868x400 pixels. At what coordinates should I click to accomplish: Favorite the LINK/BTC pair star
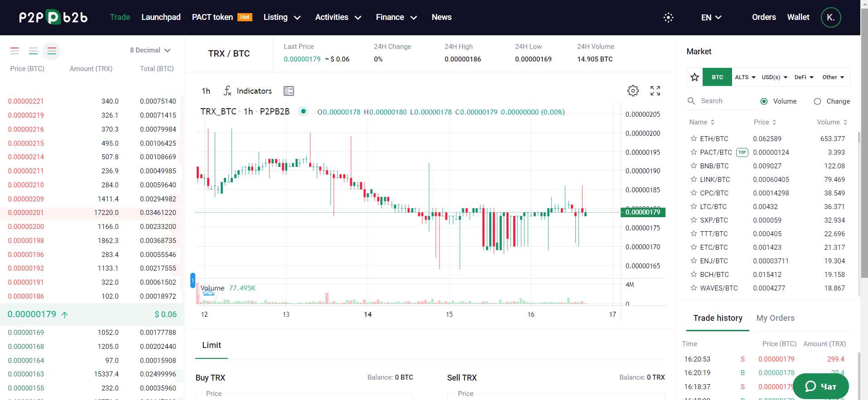tap(694, 179)
